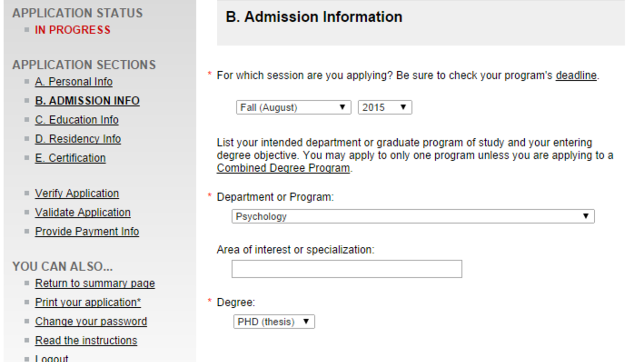The image size is (644, 362).
Task: Click Verify Application
Action: [x=76, y=193]
